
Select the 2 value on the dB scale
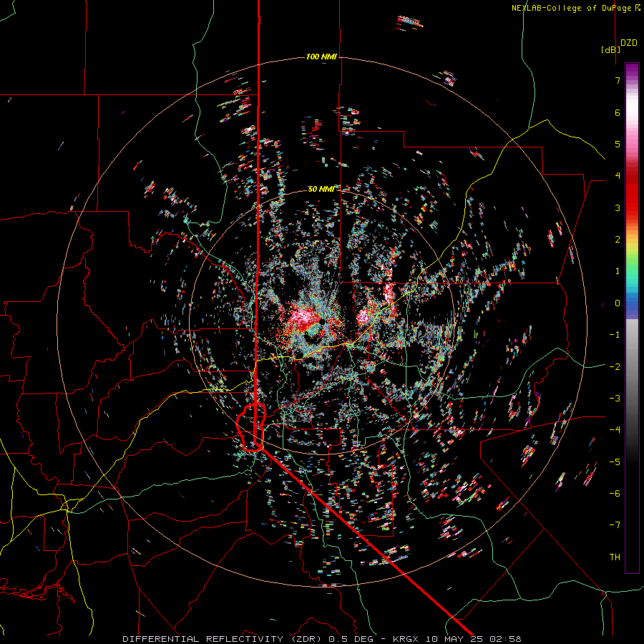(618, 240)
